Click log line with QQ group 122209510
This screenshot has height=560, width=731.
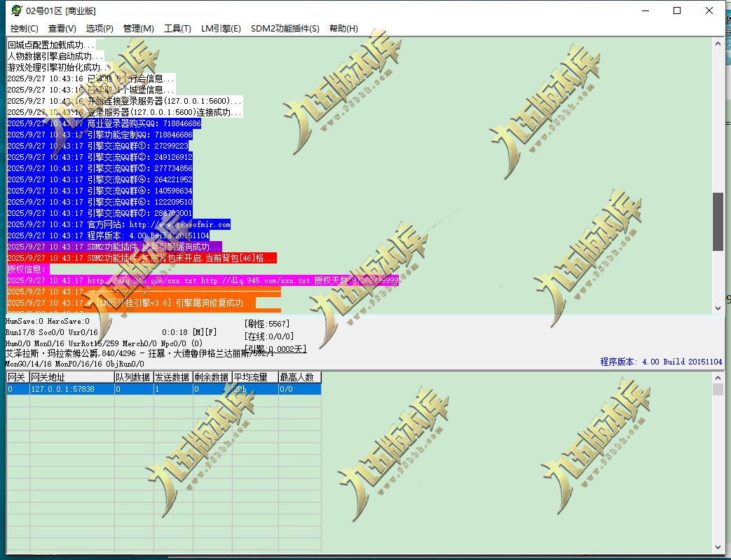[x=100, y=202]
